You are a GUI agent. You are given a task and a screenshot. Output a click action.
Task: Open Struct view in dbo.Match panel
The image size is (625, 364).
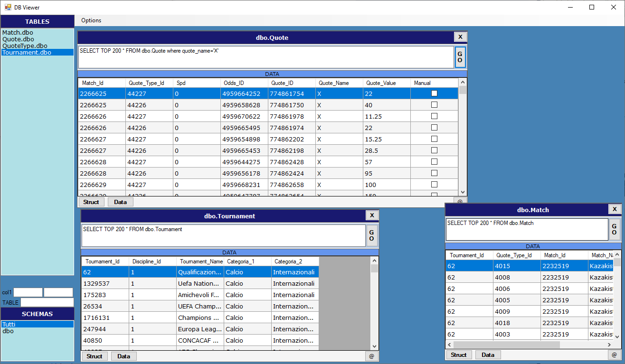[x=459, y=355]
